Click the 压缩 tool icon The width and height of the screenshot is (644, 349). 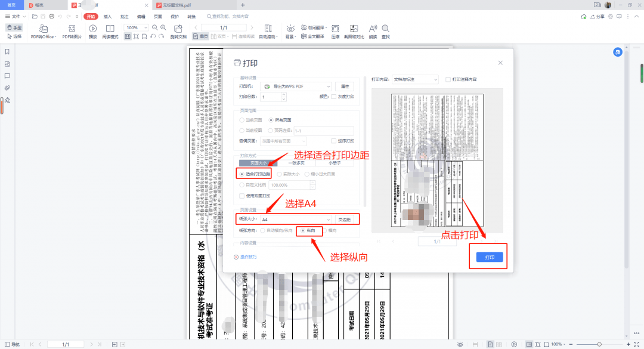[x=335, y=29]
